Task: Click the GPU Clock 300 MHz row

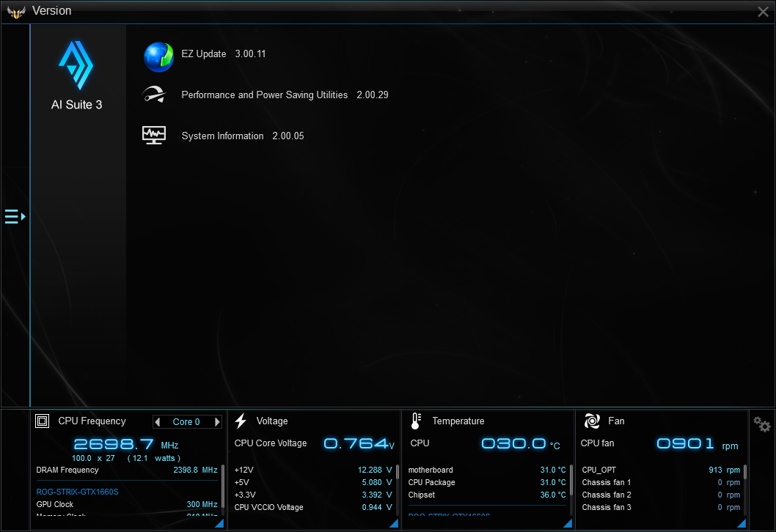Action: click(127, 504)
